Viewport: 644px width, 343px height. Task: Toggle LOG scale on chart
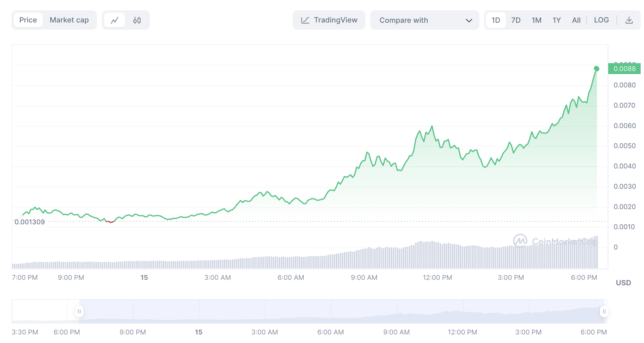coord(601,20)
